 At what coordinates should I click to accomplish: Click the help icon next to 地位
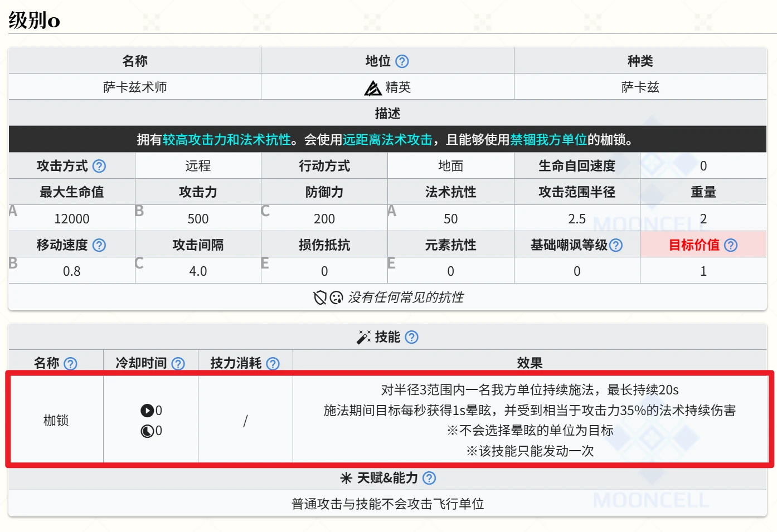(401, 61)
